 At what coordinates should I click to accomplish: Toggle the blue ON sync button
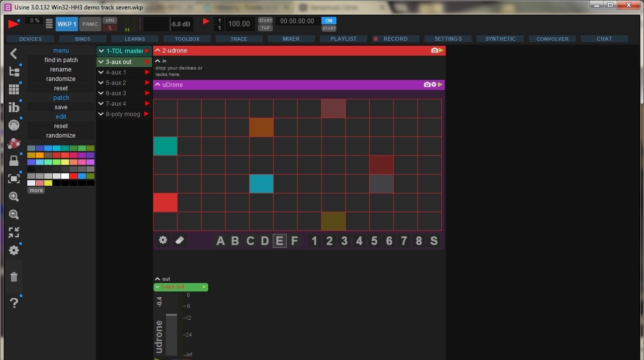pyautogui.click(x=329, y=21)
